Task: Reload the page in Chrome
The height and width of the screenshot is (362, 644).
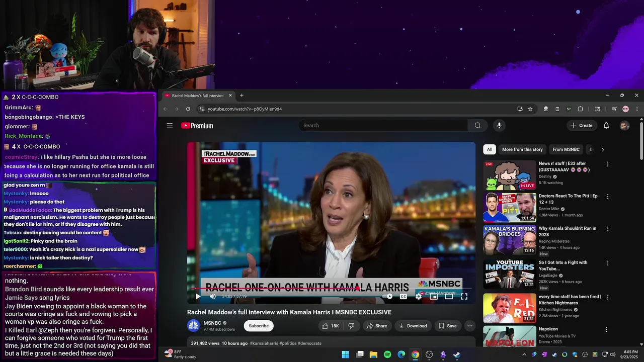Action: [188, 109]
